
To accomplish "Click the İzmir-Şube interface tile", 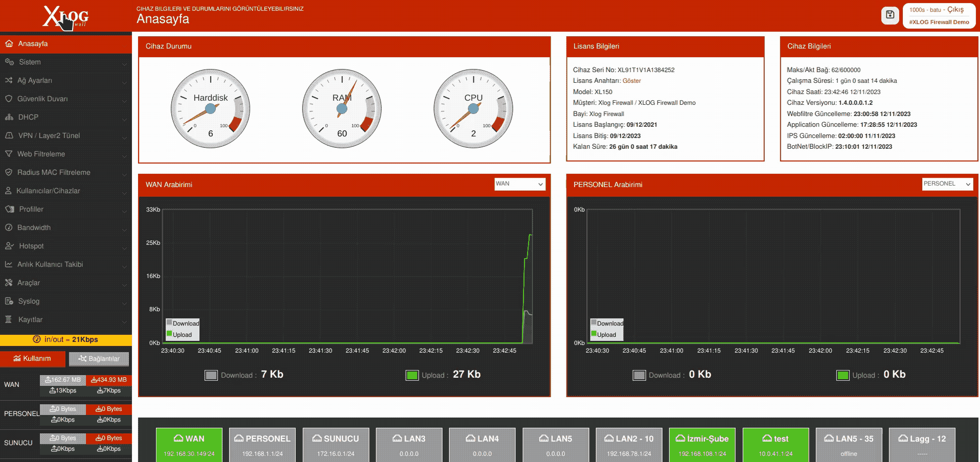I will tap(702, 445).
